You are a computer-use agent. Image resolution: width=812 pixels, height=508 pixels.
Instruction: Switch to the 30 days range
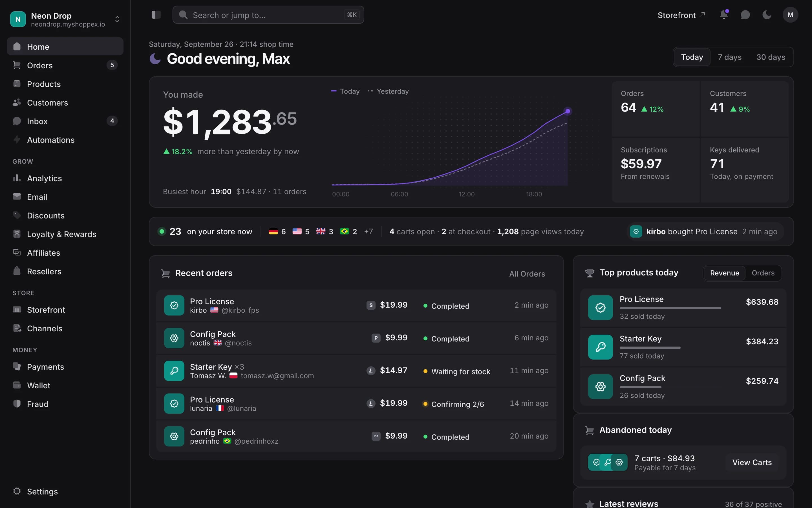770,57
